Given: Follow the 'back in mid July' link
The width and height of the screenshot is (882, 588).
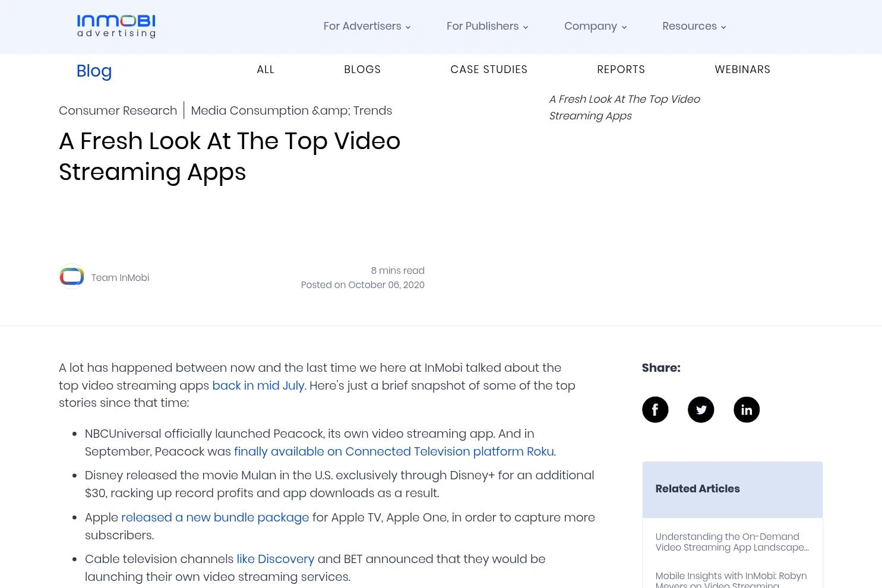Looking at the screenshot, I should pos(258,385).
